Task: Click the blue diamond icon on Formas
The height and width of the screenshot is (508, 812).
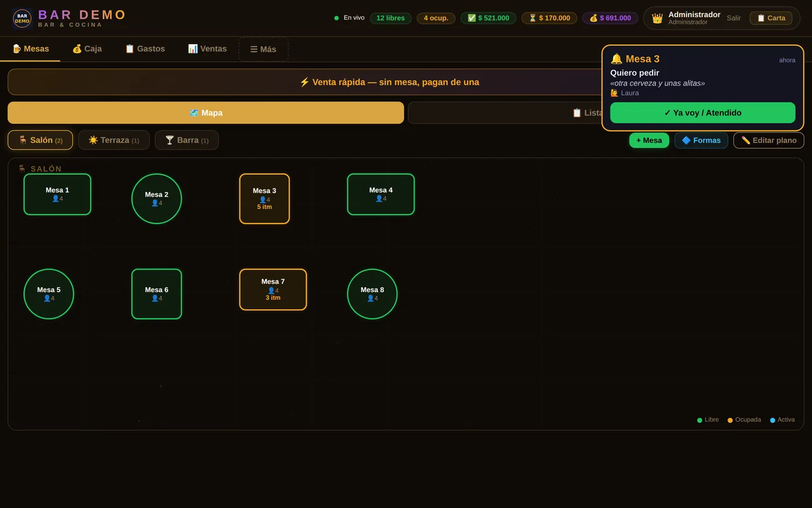Action: pyautogui.click(x=686, y=140)
